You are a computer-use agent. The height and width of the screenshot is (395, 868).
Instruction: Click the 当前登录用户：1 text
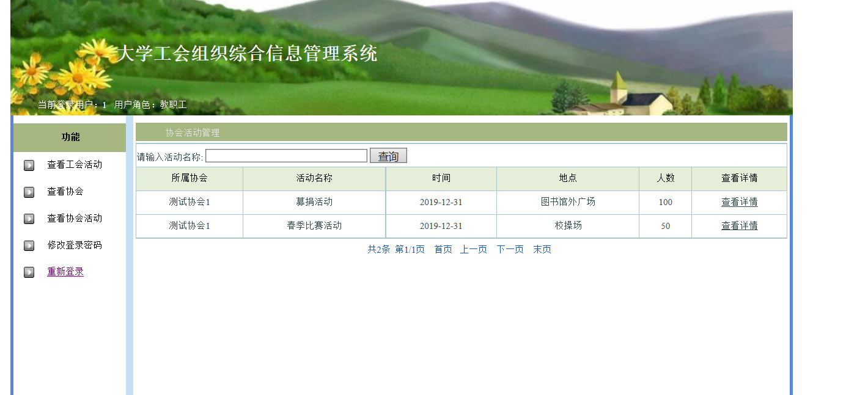pos(72,105)
